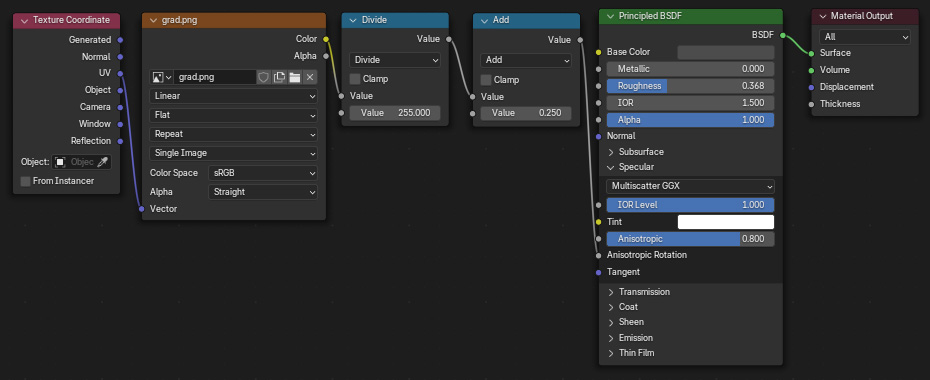Enable the From Instancer checkbox

[x=26, y=181]
